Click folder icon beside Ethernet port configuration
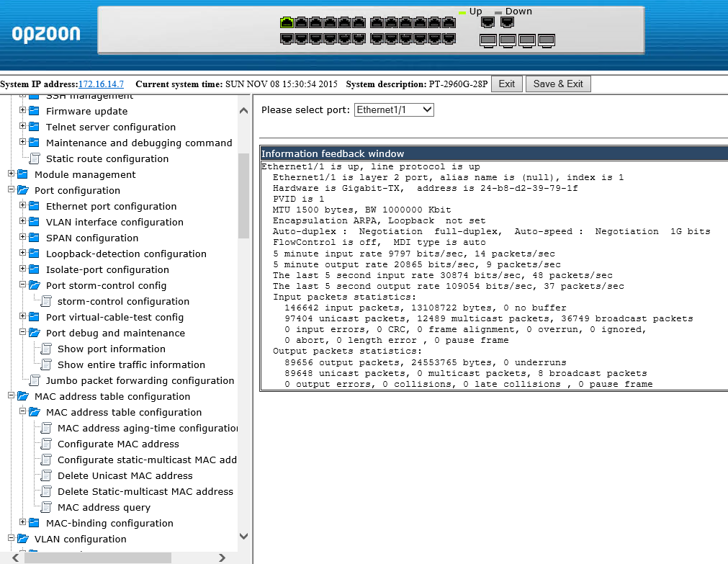This screenshot has height=564, width=728. (x=34, y=206)
